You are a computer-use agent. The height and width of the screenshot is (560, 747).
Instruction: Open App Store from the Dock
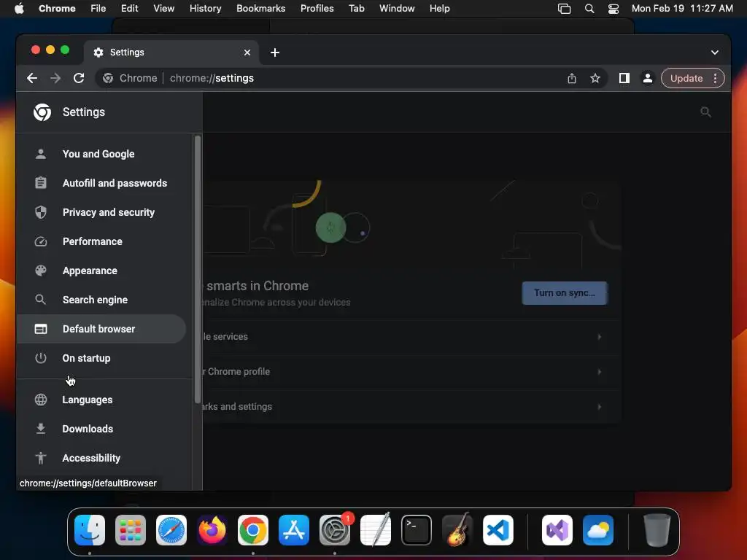pos(294,530)
